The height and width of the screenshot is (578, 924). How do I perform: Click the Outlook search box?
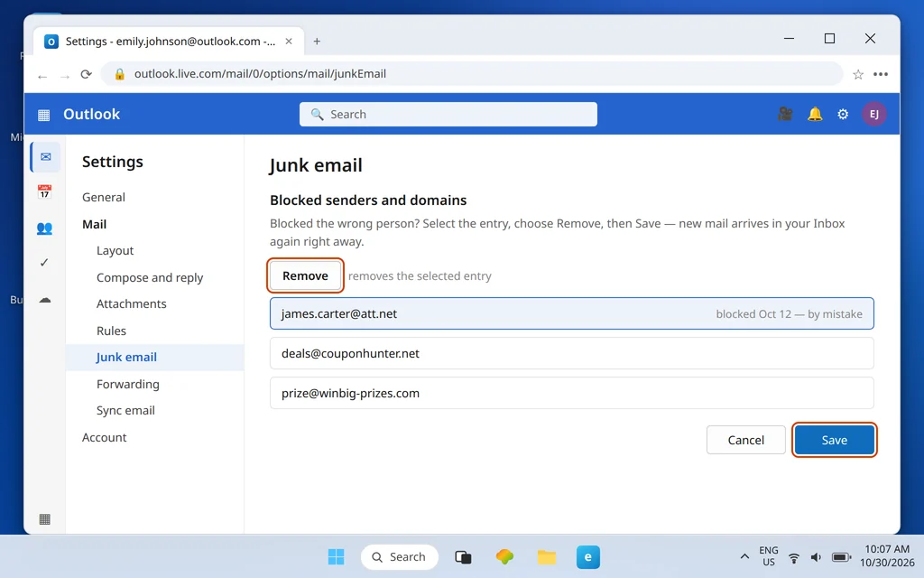click(x=448, y=115)
